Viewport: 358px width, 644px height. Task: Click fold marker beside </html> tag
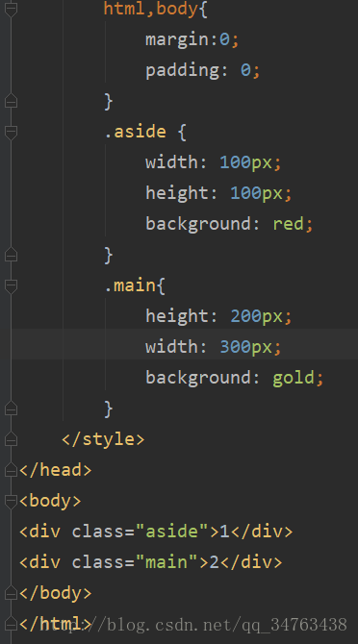[12, 624]
